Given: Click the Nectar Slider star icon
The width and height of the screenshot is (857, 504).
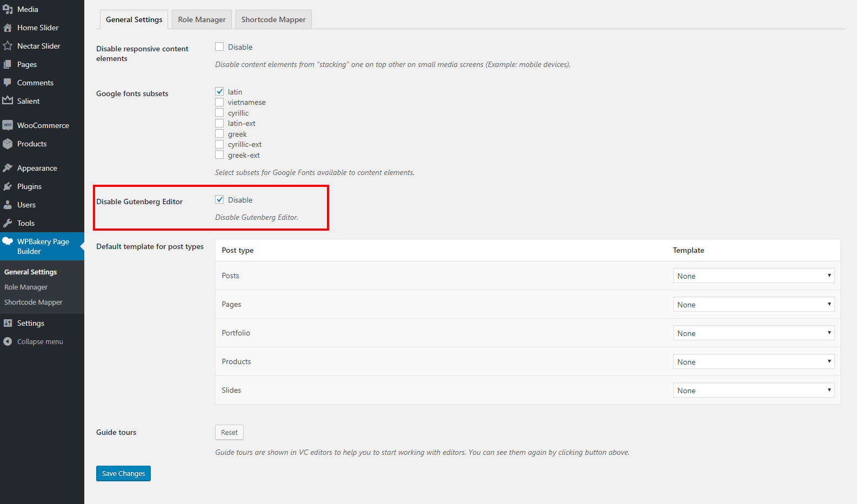Looking at the screenshot, I should coord(8,46).
